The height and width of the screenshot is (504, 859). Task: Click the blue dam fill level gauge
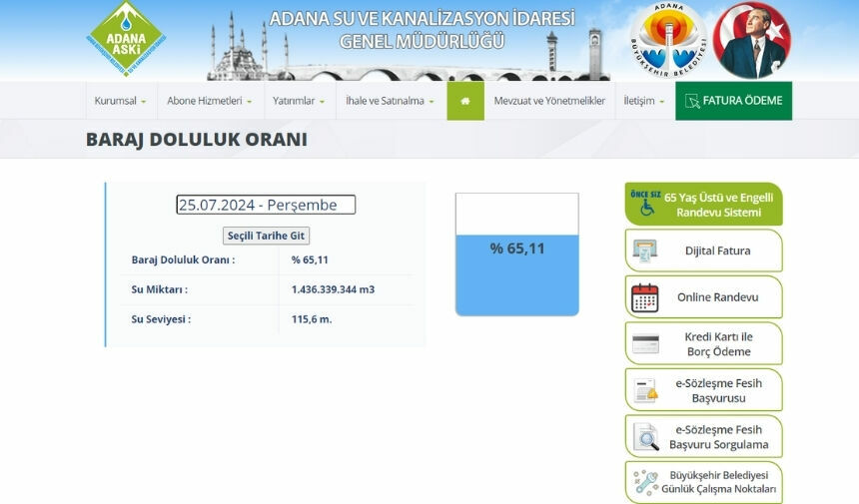point(517,274)
